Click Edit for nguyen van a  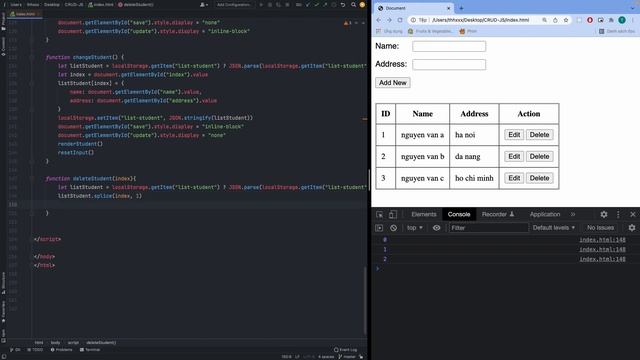tap(514, 135)
